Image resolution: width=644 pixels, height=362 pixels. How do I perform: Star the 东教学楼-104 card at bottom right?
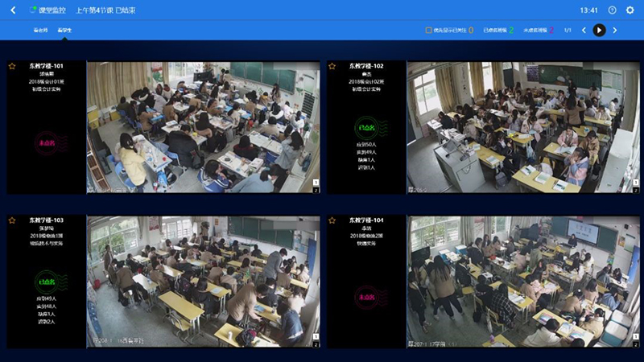(332, 220)
